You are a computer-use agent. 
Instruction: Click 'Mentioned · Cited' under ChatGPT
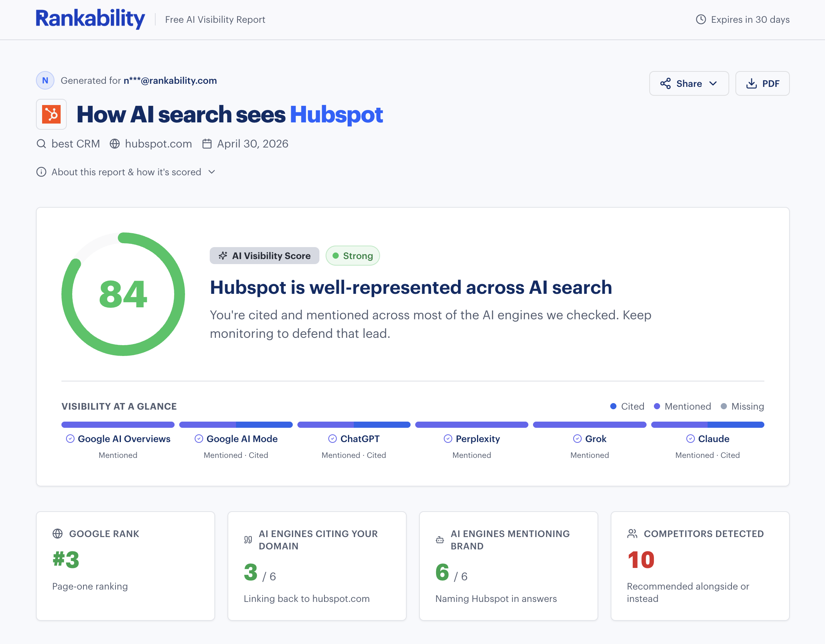[354, 455]
